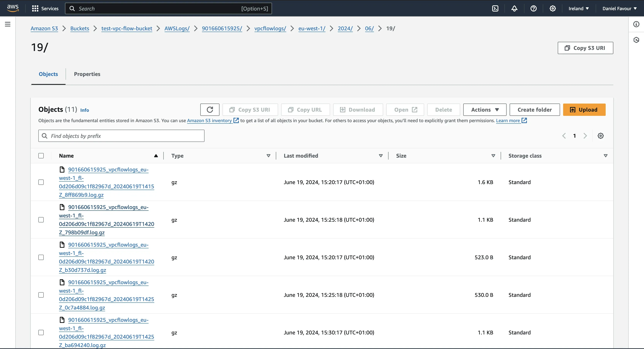This screenshot has width=644, height=349.
Task: Open the CloudShell terminal icon
Action: click(x=495, y=8)
